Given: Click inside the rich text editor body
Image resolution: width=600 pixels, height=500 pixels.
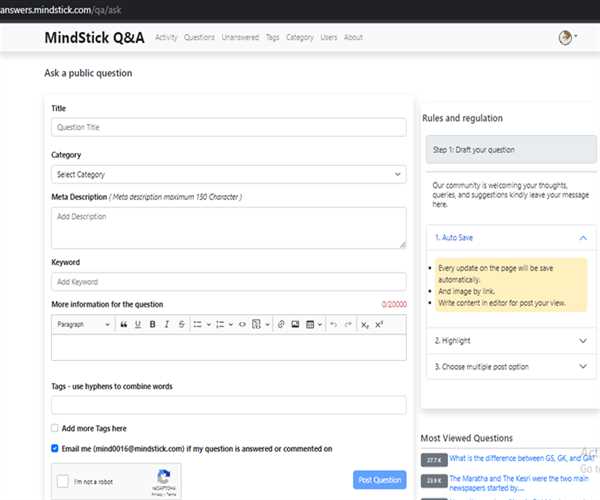Looking at the screenshot, I should (x=229, y=347).
